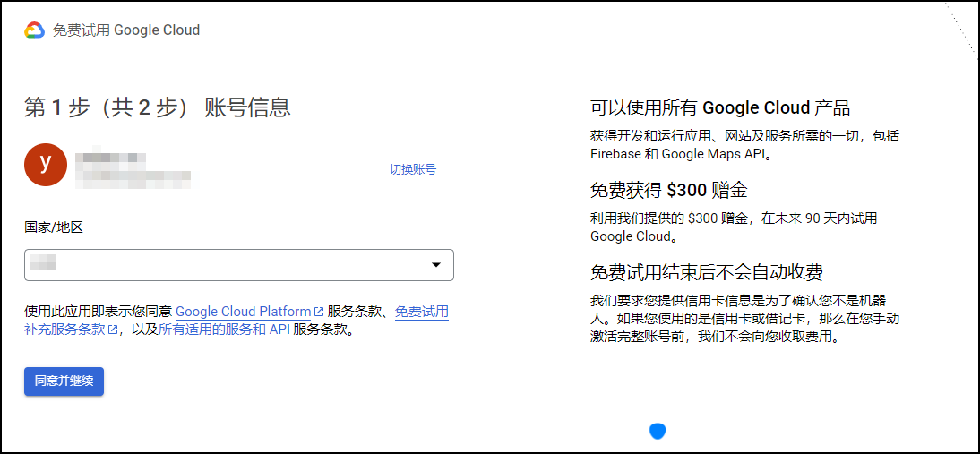This screenshot has height=454, width=980.
Task: Click the Google Cloud logo icon
Action: [34, 30]
